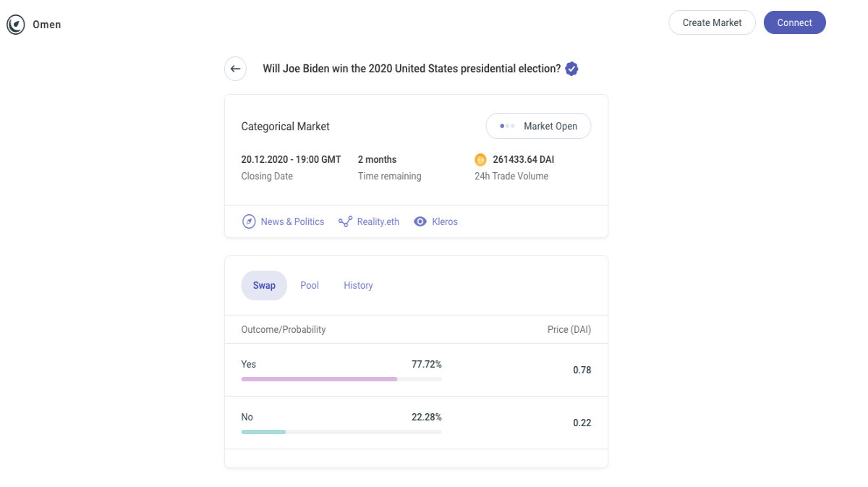Image resolution: width=868 pixels, height=487 pixels.
Task: Click the verified badge next to the question
Action: 571,69
